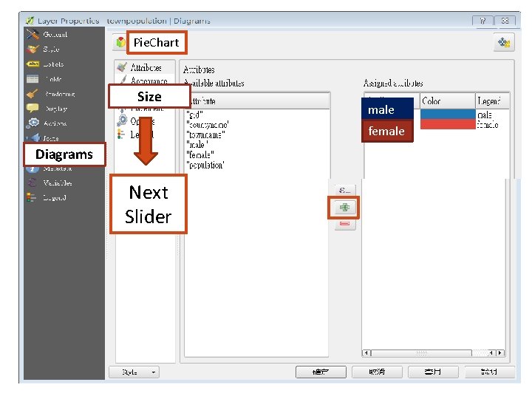
Task: Click the Legend column header
Action: pyautogui.click(x=492, y=100)
